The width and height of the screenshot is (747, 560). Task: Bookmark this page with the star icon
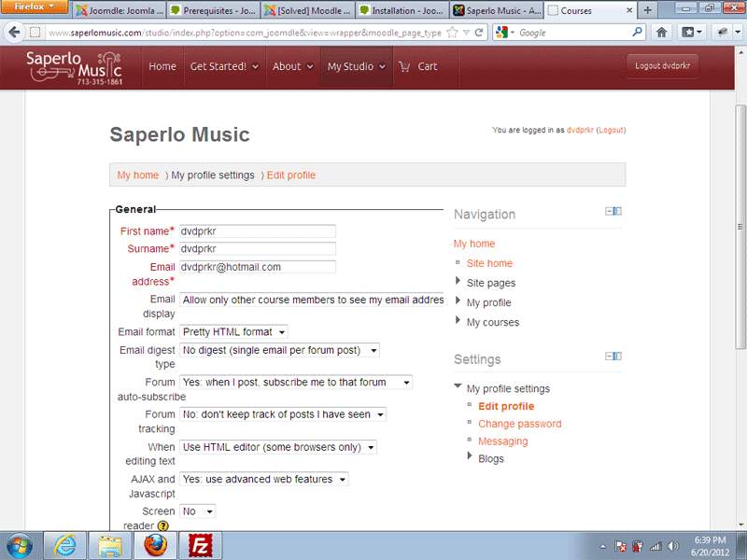coord(452,32)
